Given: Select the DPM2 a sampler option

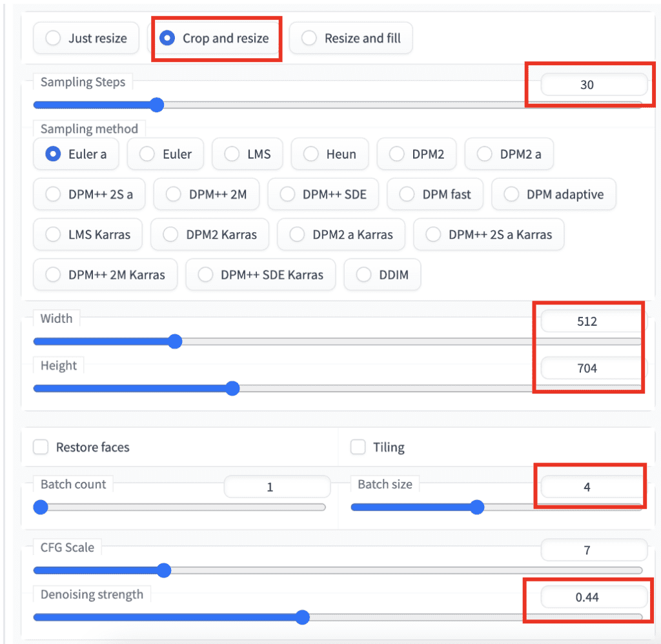Looking at the screenshot, I should click(x=509, y=154).
